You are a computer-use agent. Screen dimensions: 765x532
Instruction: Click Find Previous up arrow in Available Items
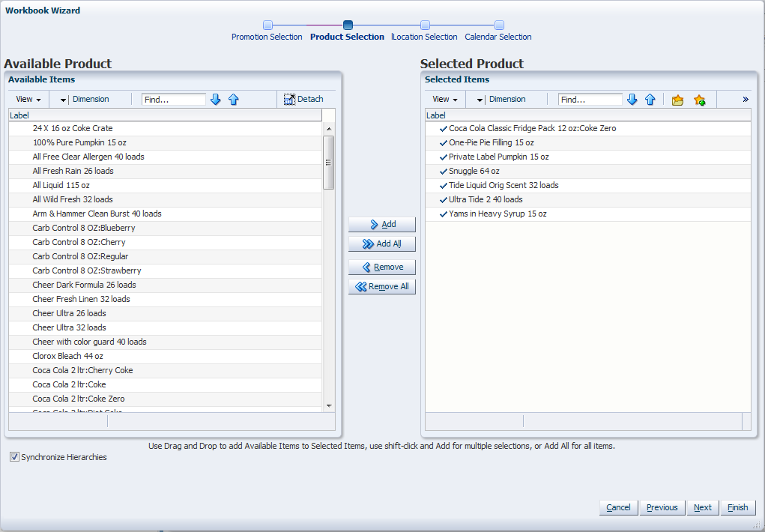tap(234, 100)
